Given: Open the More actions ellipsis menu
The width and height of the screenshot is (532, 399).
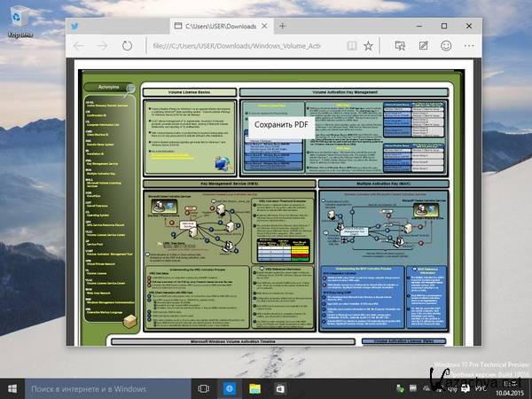Looking at the screenshot, I should (467, 45).
